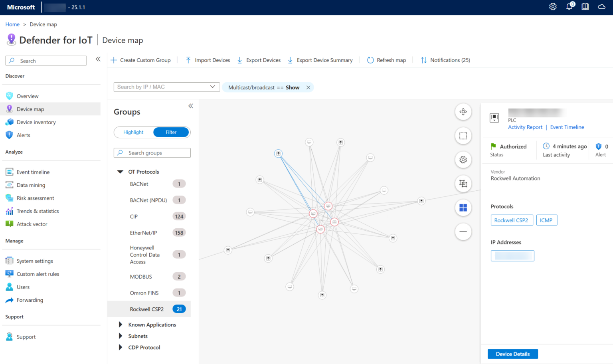Open the Alerts section
Image resolution: width=613 pixels, height=364 pixels.
click(23, 135)
